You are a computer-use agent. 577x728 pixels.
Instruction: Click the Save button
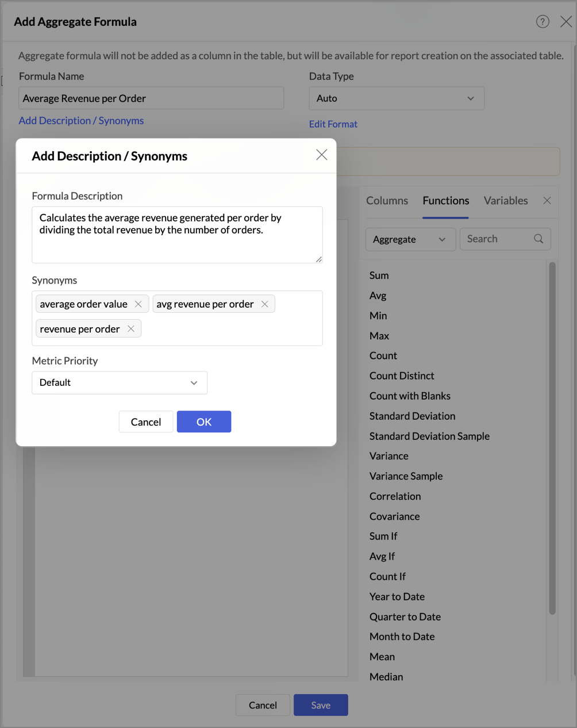point(321,705)
